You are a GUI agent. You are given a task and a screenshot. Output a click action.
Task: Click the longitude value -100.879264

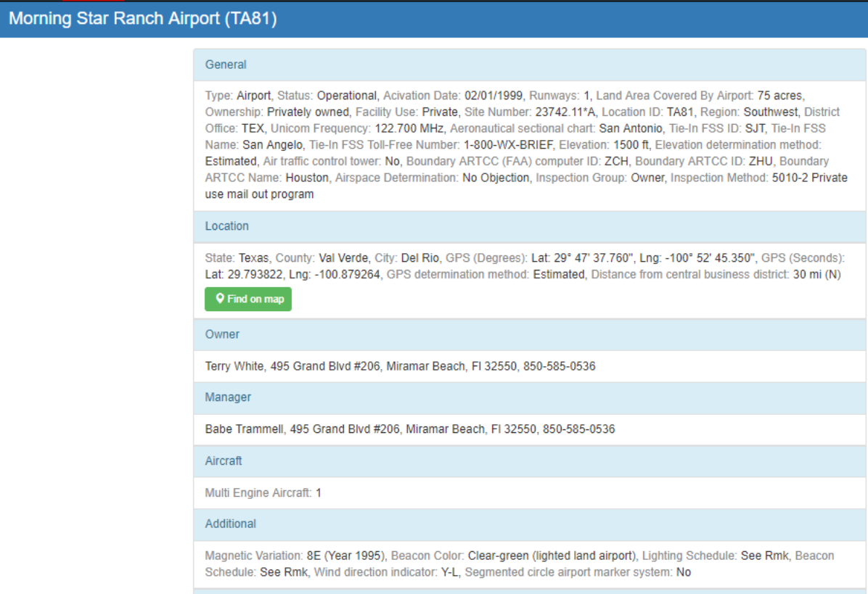[347, 275]
